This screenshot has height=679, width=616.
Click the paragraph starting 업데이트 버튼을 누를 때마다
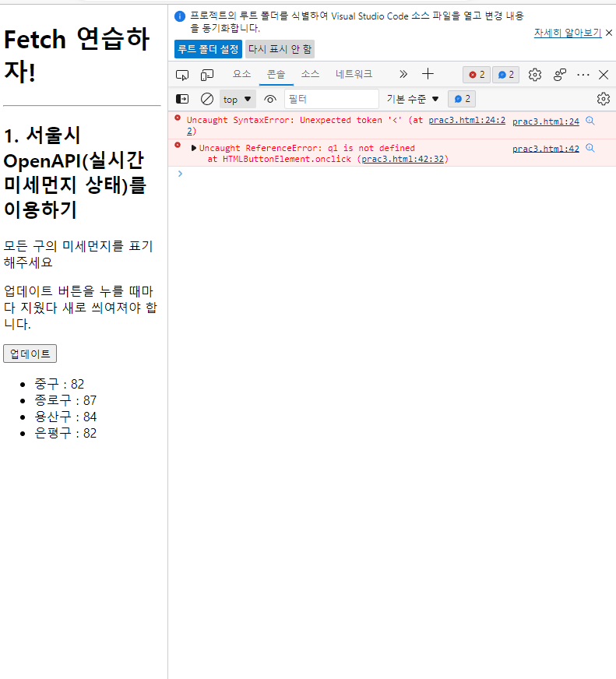(x=80, y=308)
